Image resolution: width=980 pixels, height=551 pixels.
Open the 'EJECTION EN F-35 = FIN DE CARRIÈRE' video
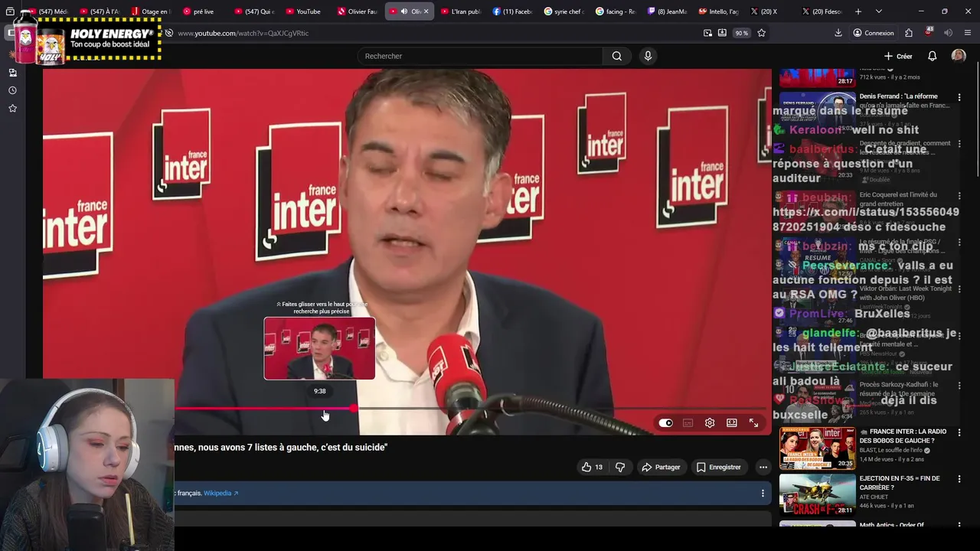899,483
